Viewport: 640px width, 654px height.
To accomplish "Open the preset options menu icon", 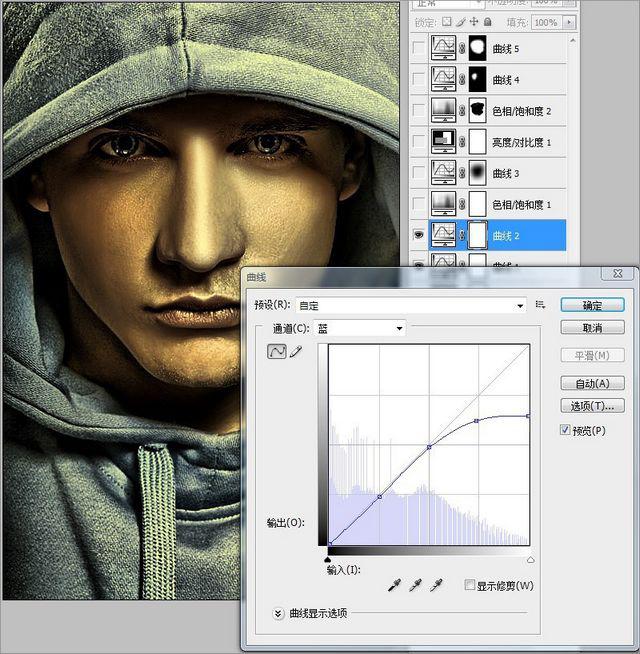I will (541, 305).
